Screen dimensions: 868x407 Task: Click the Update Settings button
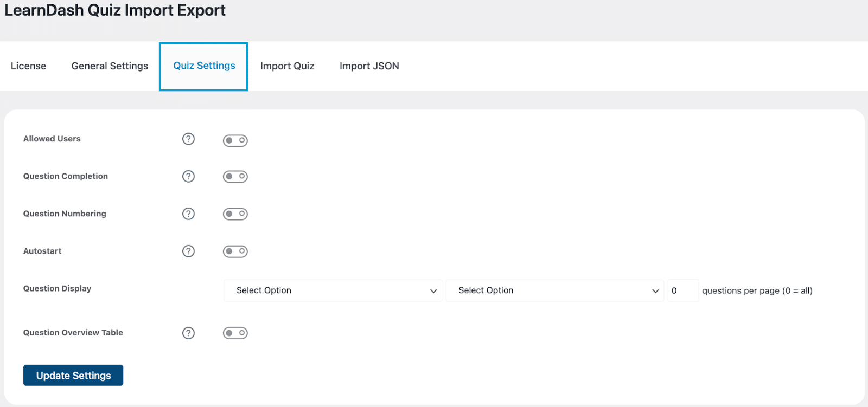(73, 376)
